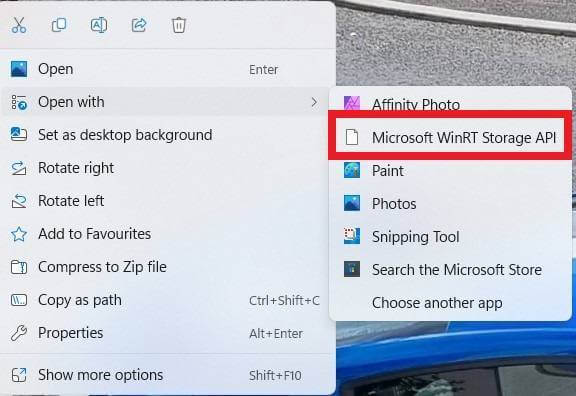Choose Compress to Zip file
576x396 pixels.
coord(168,267)
